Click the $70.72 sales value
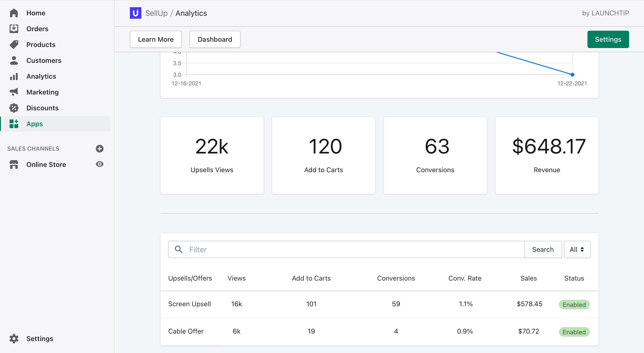644x353 pixels. 529,331
